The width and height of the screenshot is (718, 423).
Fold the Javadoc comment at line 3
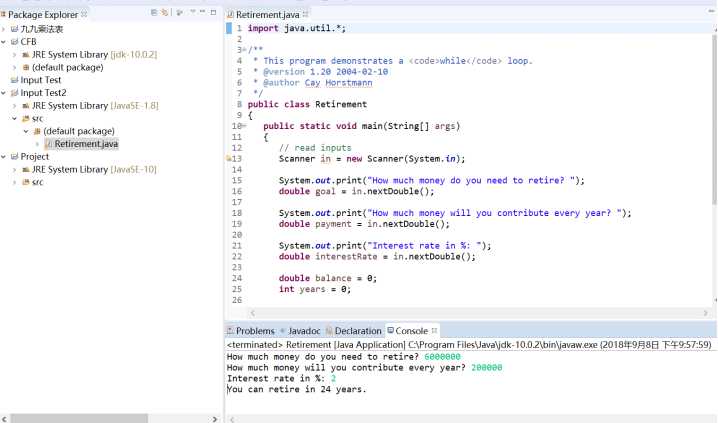coord(245,49)
